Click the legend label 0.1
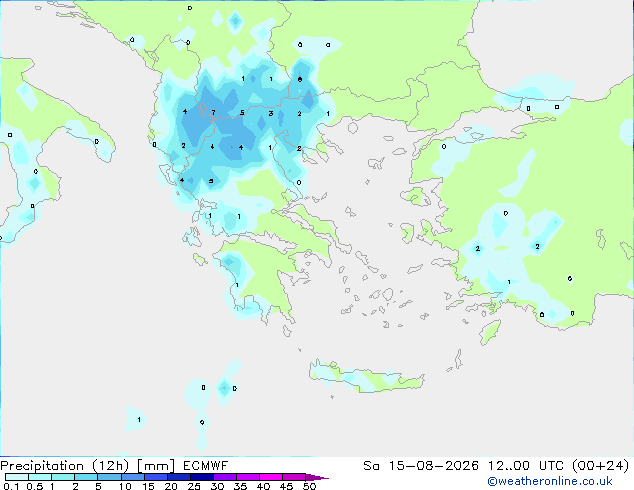This screenshot has width=634, height=490. pos(11,486)
